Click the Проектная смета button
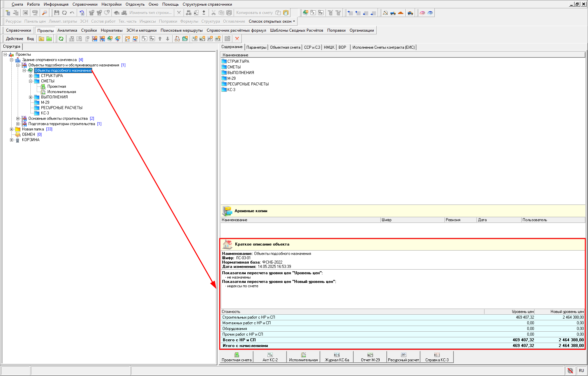 click(236, 357)
